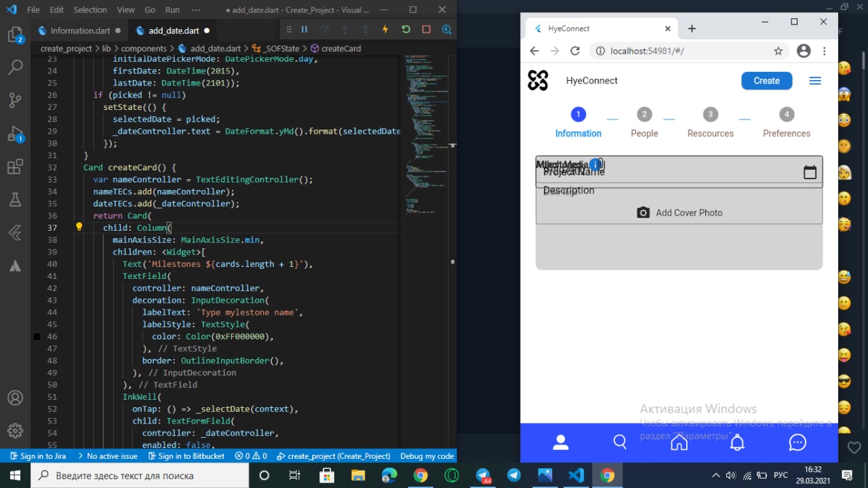Click the create_project breadcrumb

[x=66, y=49]
